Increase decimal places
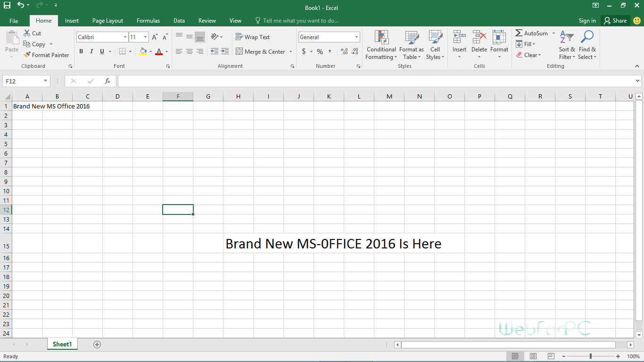Screen dimensions: 644x362 point(344,51)
